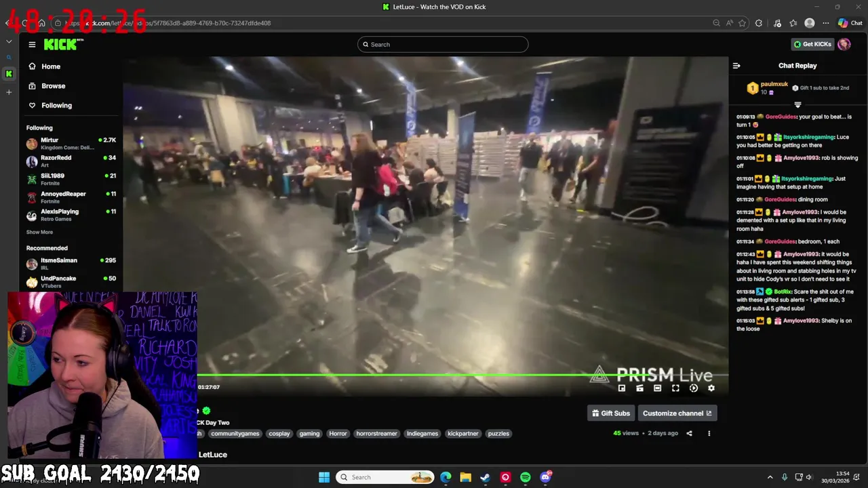This screenshot has height=488, width=868.
Task: Open the Following page
Action: [50, 105]
